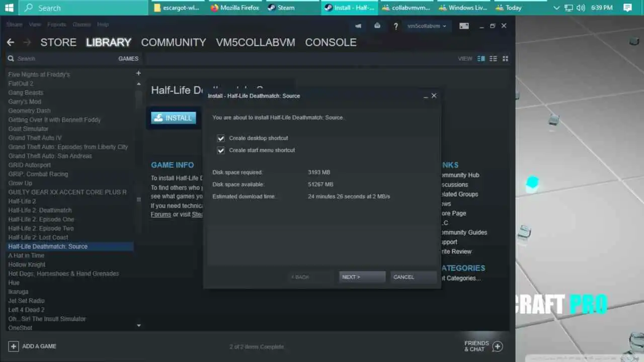
Task: Open the Steam announcements megaphone icon
Action: [x=358, y=26]
